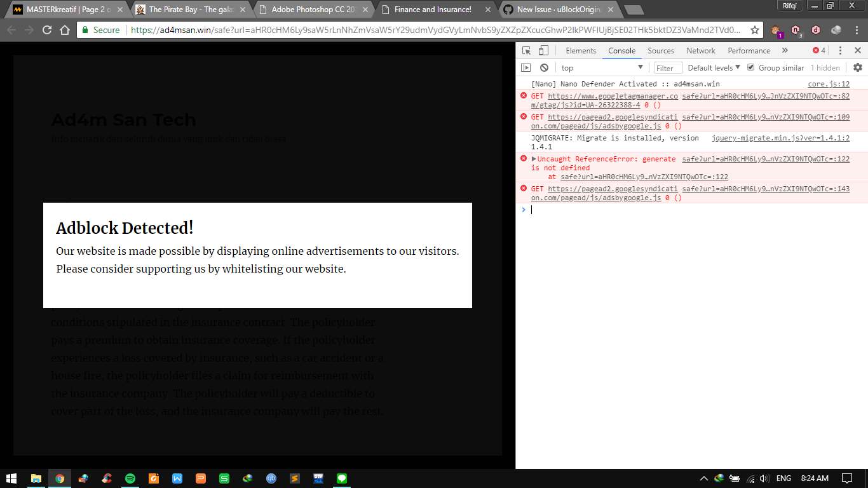Click the console Filter input field
868x488 pixels.
[x=668, y=68]
